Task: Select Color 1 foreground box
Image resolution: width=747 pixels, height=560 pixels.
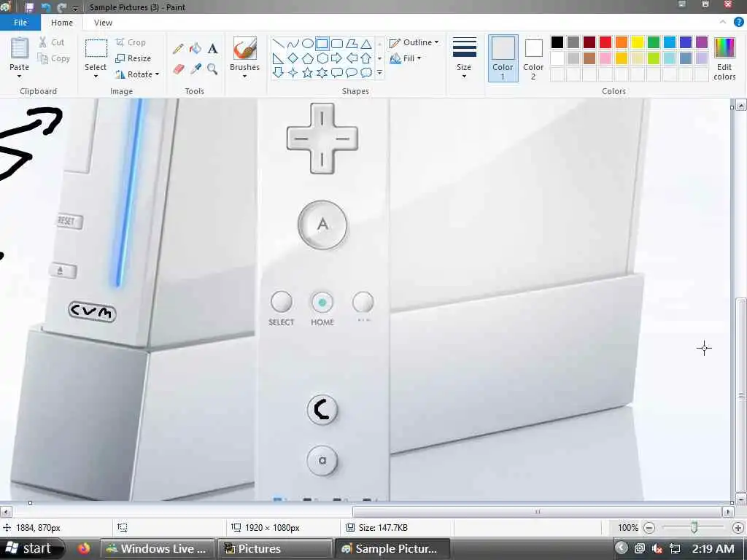Action: click(x=503, y=58)
